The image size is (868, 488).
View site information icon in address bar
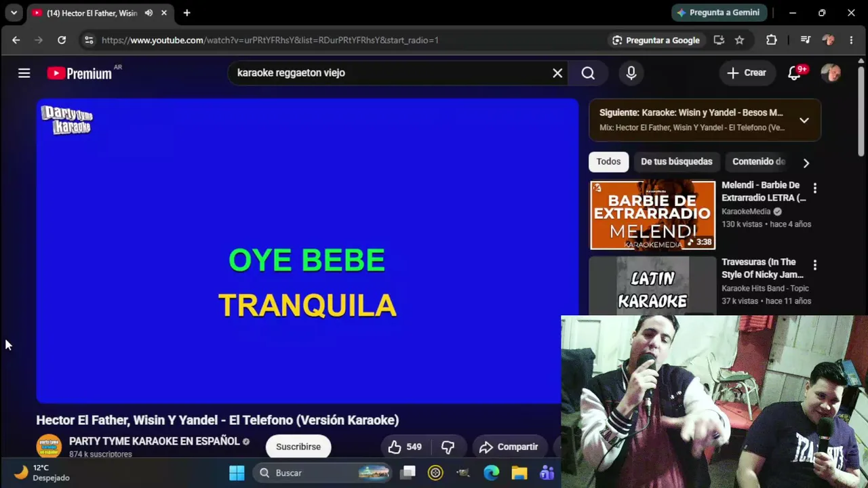(x=89, y=40)
